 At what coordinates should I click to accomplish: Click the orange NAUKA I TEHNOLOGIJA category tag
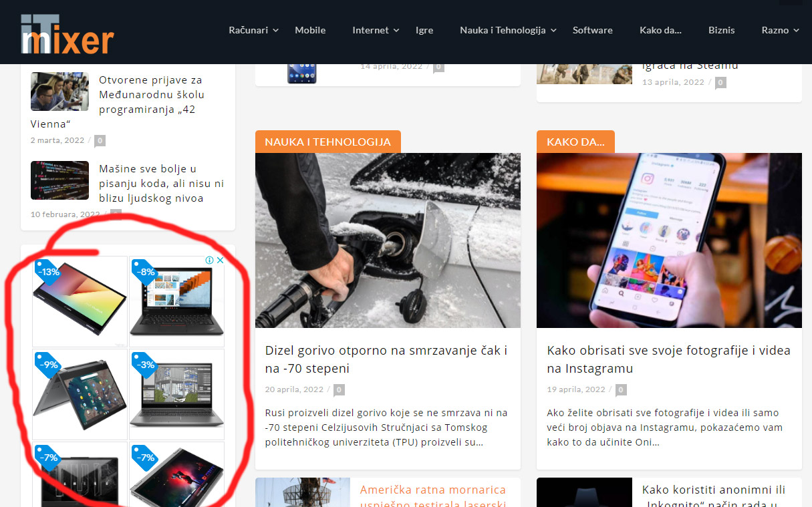point(327,142)
